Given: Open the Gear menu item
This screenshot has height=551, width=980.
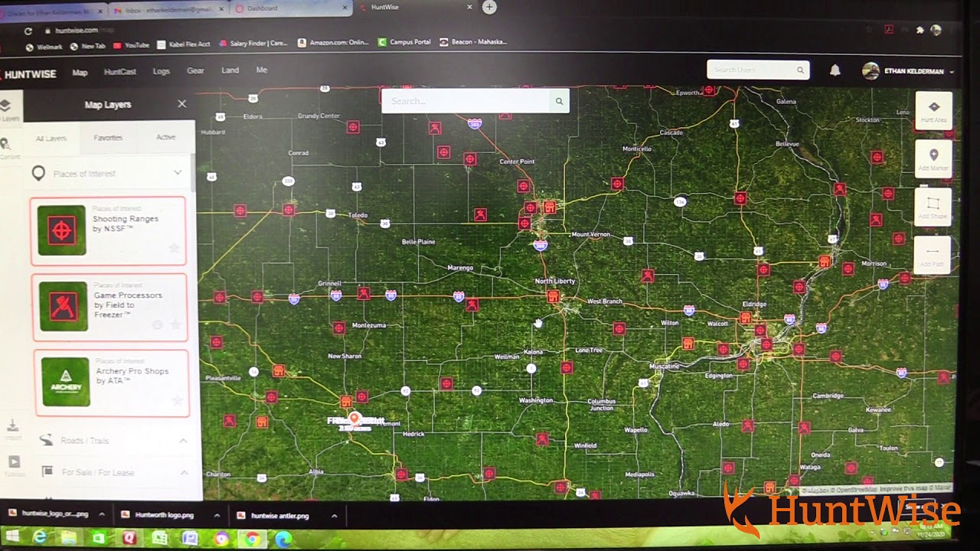Looking at the screenshot, I should tap(195, 70).
